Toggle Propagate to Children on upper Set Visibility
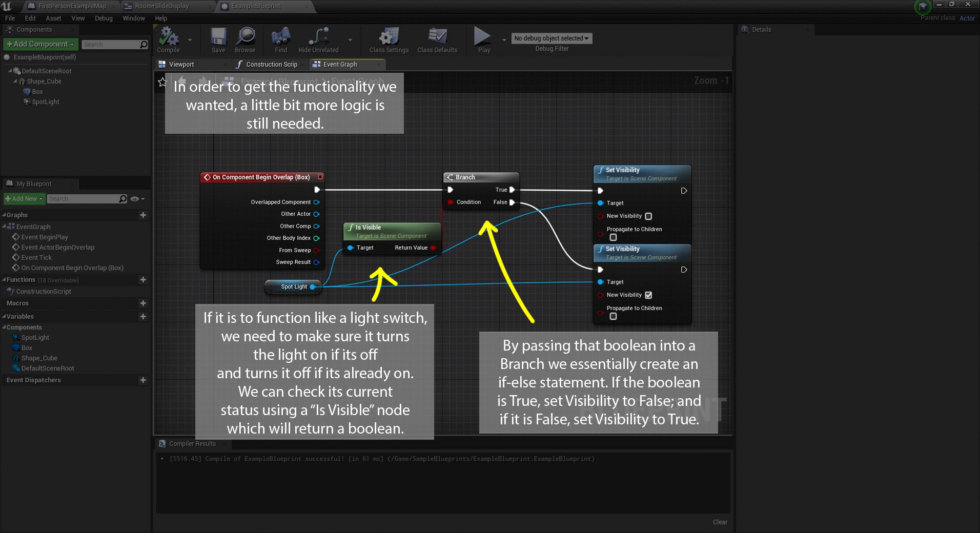 pyautogui.click(x=613, y=237)
